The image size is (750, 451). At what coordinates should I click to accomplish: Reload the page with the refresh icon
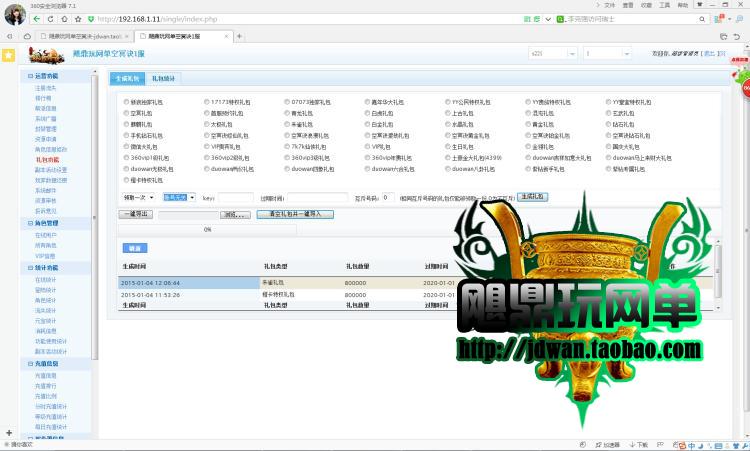coord(50,19)
